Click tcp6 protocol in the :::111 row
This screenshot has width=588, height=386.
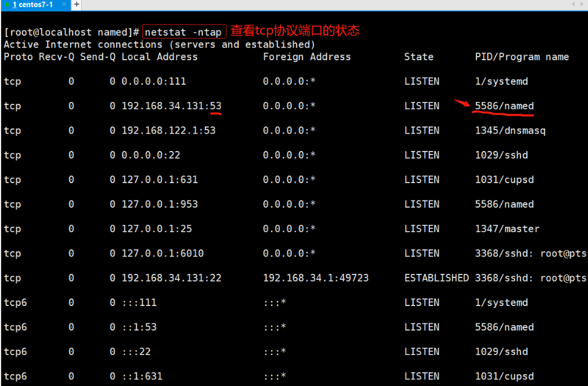(x=16, y=302)
